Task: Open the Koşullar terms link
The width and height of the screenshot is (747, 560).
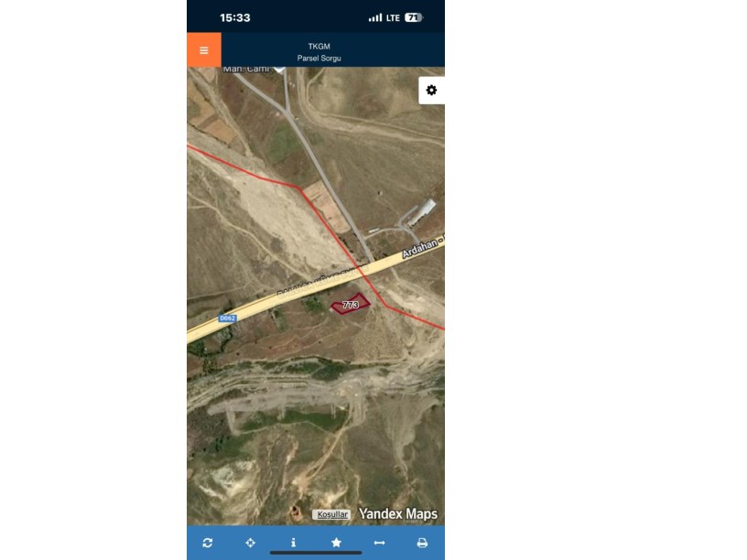Action: 332,514
